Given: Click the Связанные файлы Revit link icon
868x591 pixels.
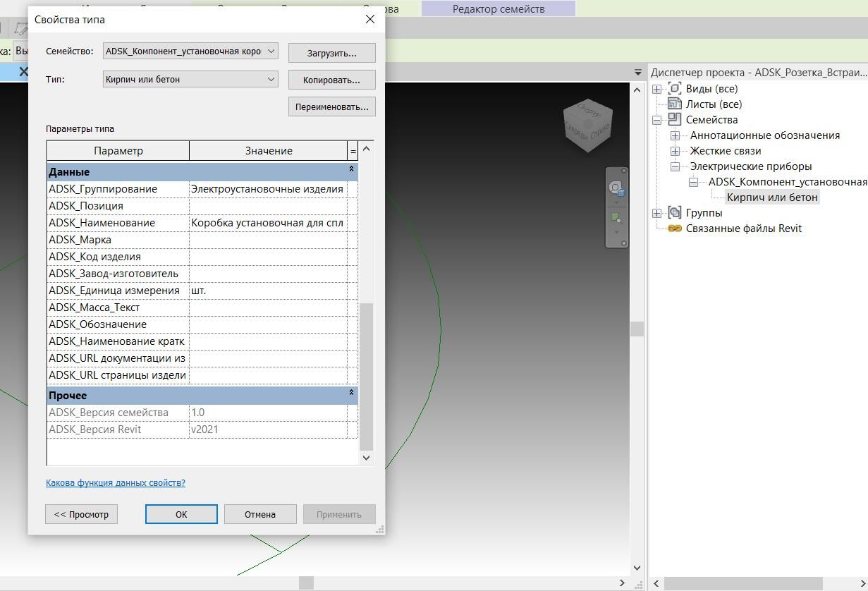Looking at the screenshot, I should (x=675, y=228).
